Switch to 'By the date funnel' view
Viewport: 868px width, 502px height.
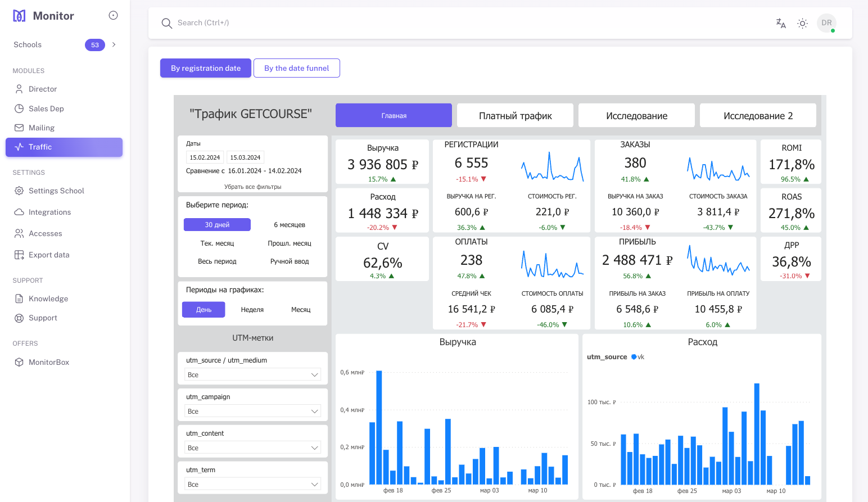(x=296, y=68)
